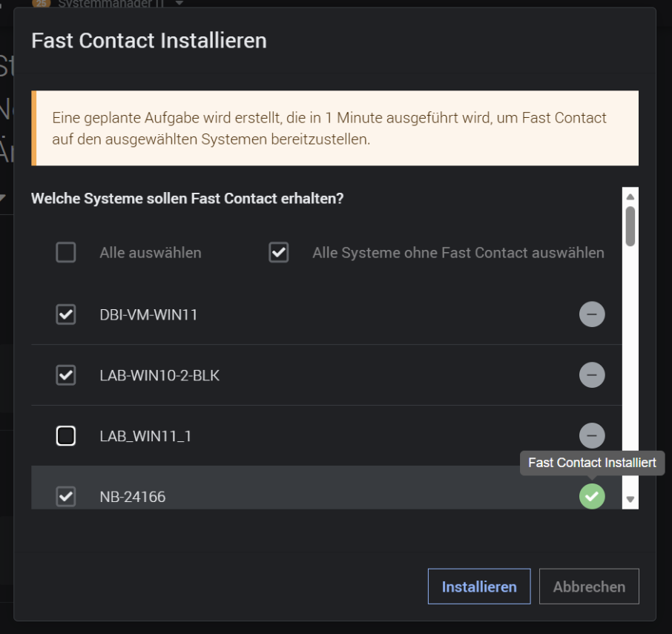Screen dimensions: 672x634
Task: Click the grey status icon for DBI-VM-WIN11
Action: 592,314
